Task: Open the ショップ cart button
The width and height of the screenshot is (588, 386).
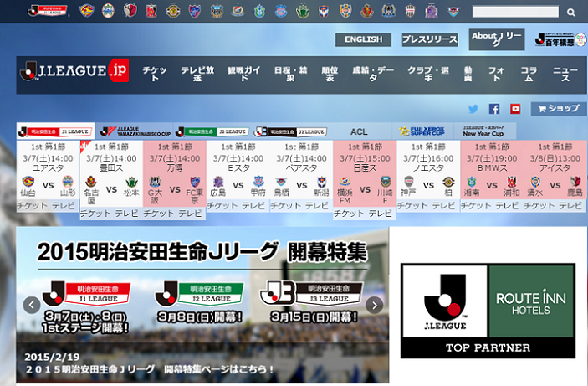Action: click(559, 109)
